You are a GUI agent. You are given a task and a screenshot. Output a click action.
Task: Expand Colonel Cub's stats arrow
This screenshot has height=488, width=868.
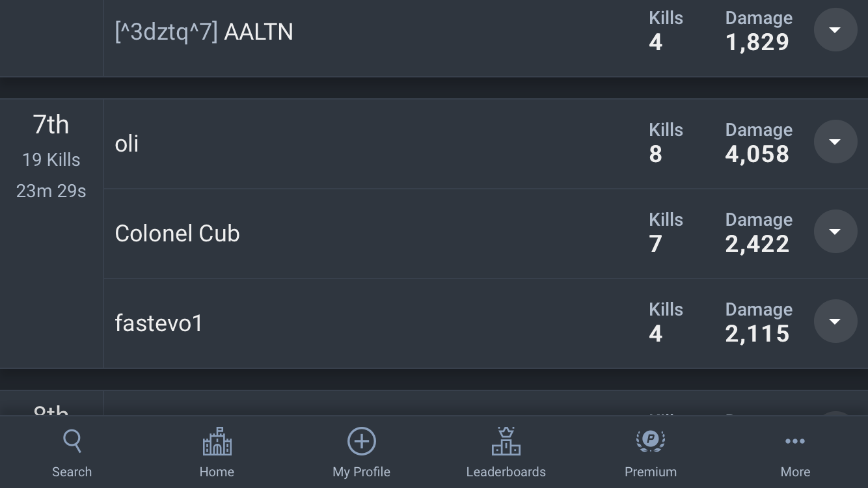(835, 232)
